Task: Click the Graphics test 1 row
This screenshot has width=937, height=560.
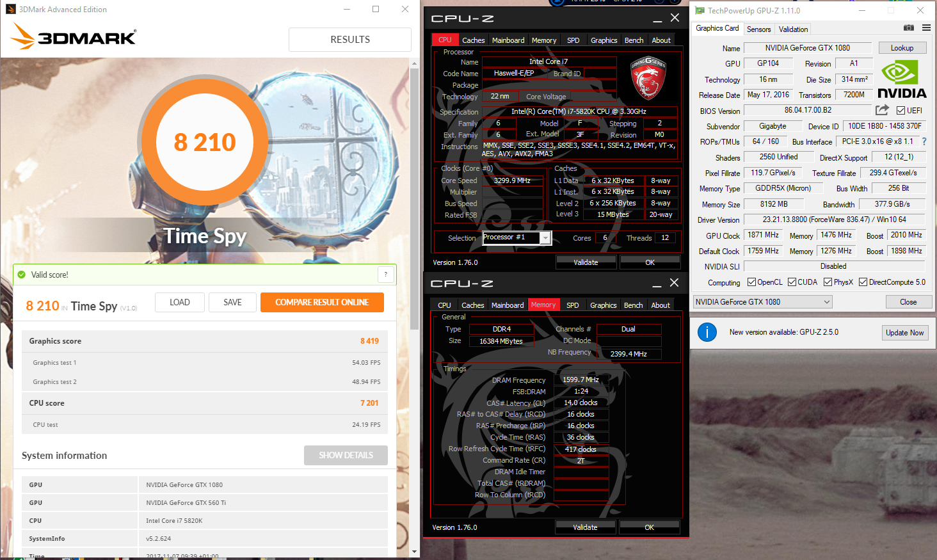Action: coord(205,362)
